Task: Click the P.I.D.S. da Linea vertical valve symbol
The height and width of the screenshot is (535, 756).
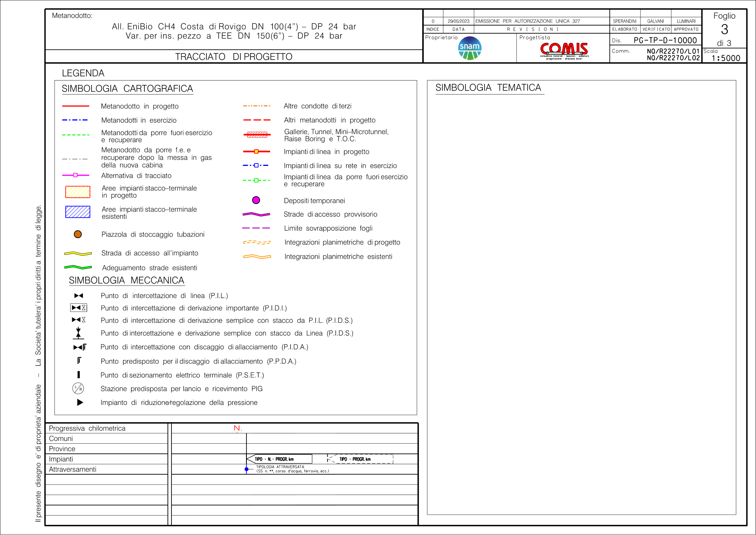Action: [x=78, y=333]
